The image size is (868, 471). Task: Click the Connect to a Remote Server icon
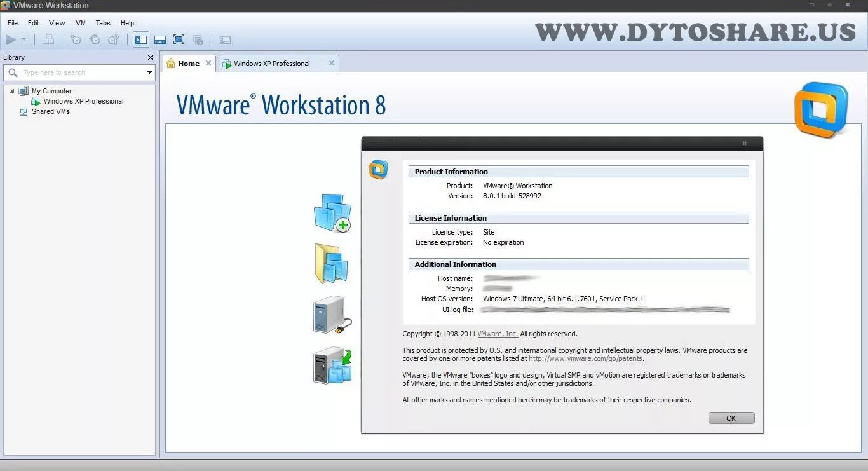332,315
